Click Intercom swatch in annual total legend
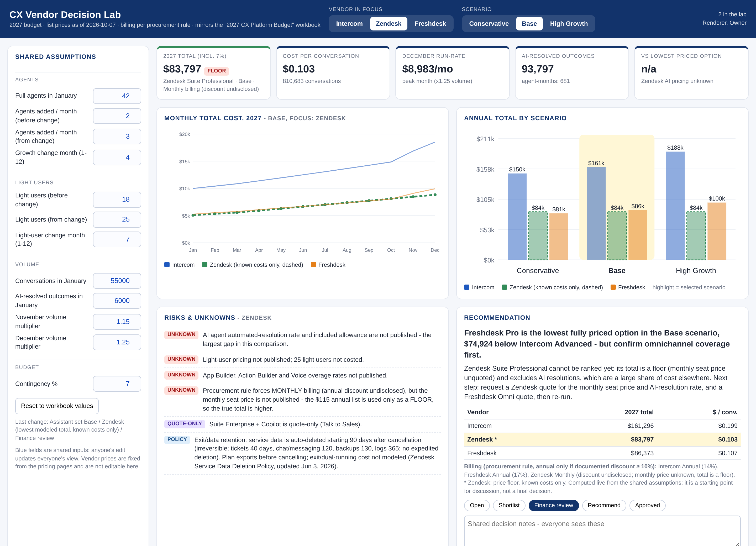The height and width of the screenshot is (546, 756). tap(467, 287)
